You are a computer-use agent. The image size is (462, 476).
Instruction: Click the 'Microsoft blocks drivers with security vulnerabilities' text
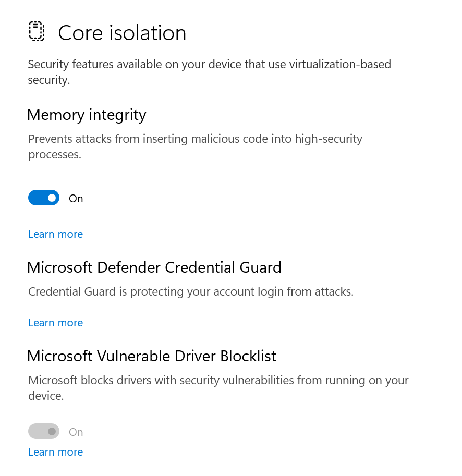tap(218, 388)
